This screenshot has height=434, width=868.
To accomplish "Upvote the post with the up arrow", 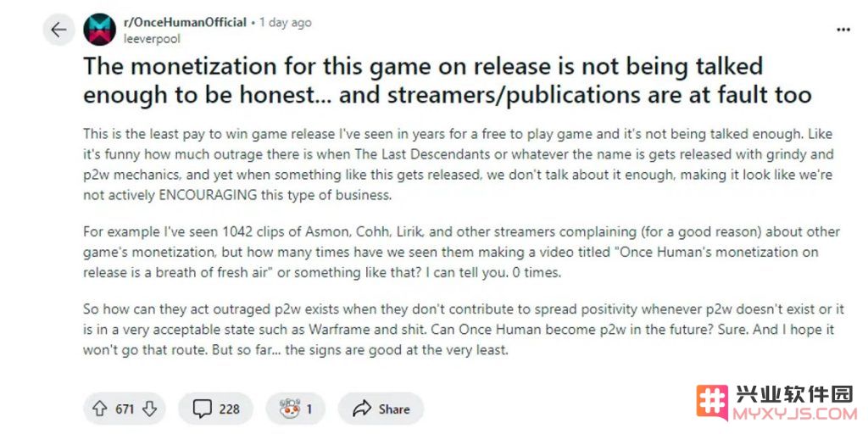I will [x=100, y=409].
